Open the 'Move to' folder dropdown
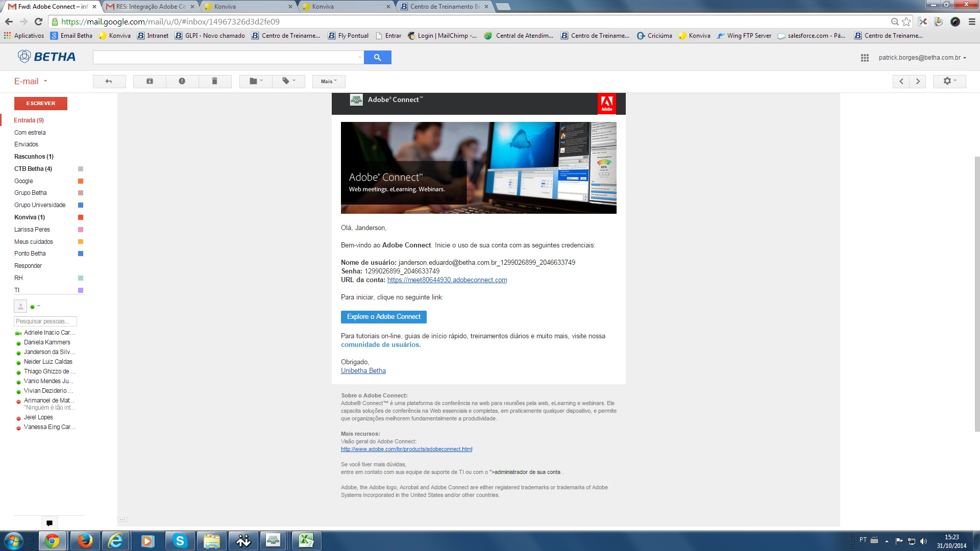 click(x=256, y=82)
